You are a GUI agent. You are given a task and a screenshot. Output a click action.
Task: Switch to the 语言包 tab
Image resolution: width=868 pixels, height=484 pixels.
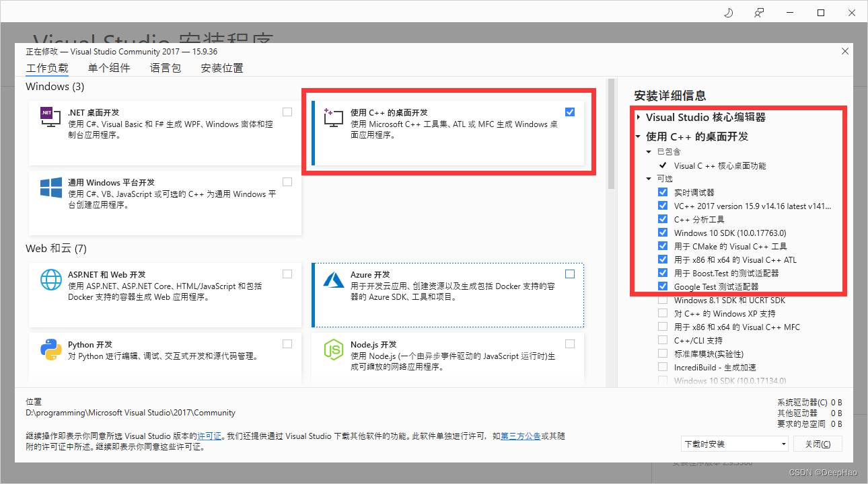[x=166, y=68]
